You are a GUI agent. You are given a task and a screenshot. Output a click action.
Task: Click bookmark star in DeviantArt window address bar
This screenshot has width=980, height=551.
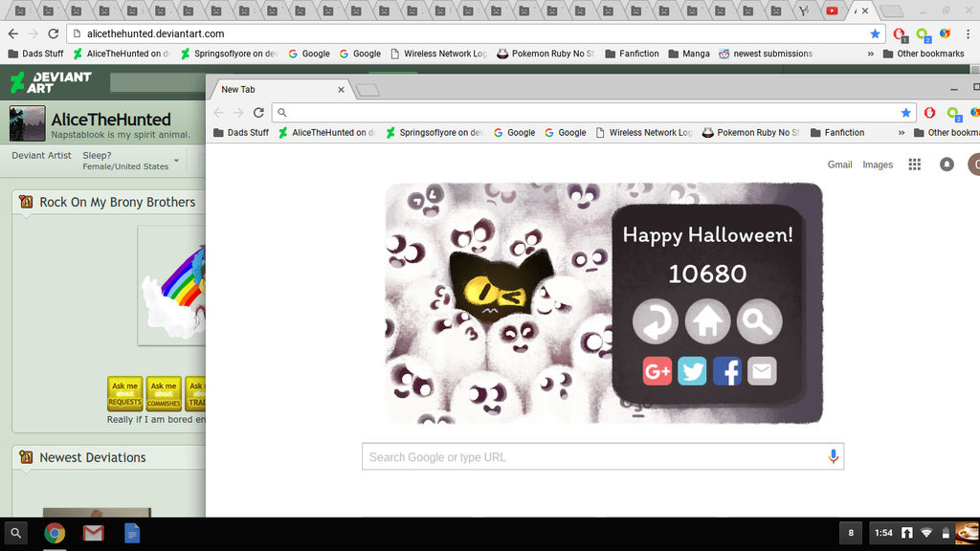tap(875, 33)
